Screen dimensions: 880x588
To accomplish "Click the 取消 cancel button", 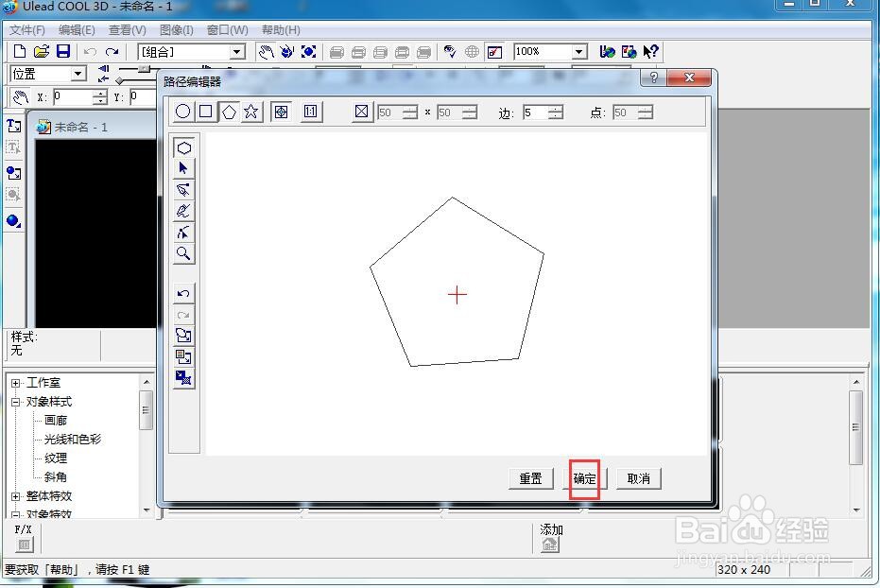I will coord(639,478).
